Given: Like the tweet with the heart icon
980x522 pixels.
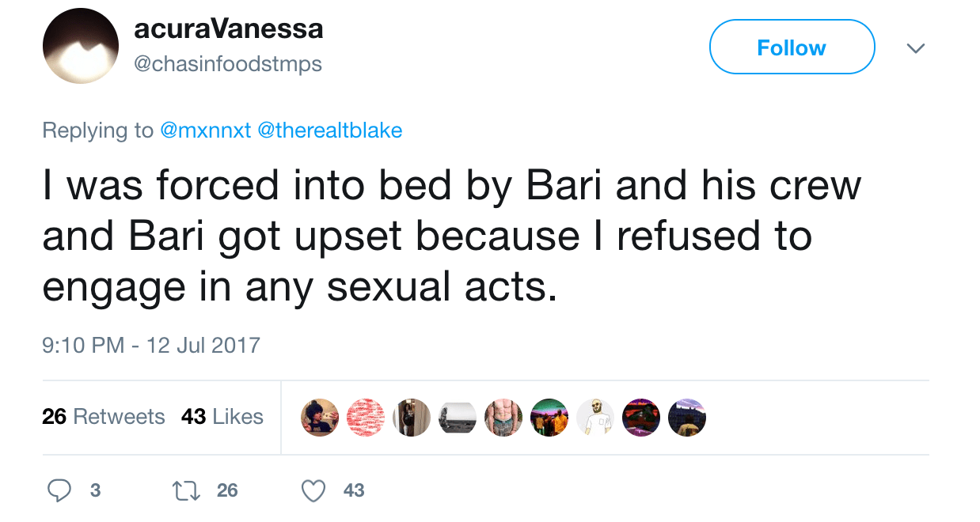Looking at the screenshot, I should point(314,490).
